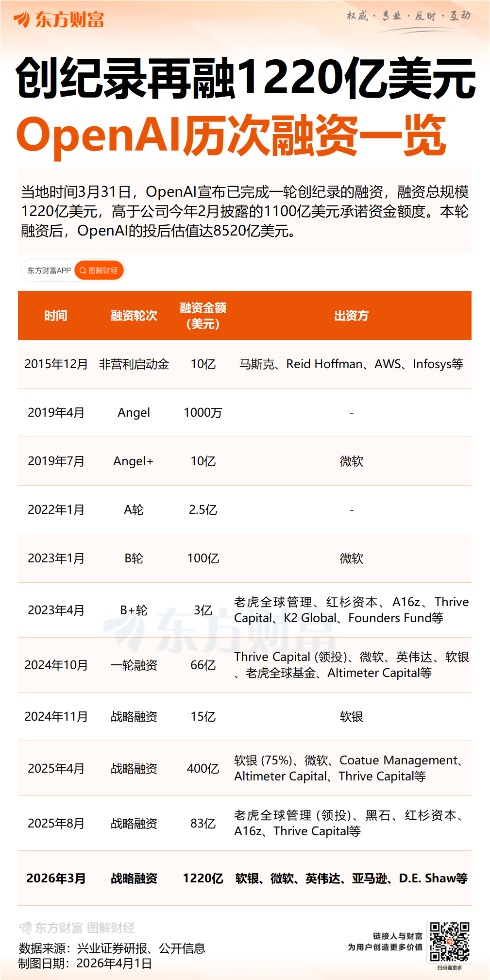
Task: Click the 融资金额（美元） column header
Action: point(203,316)
